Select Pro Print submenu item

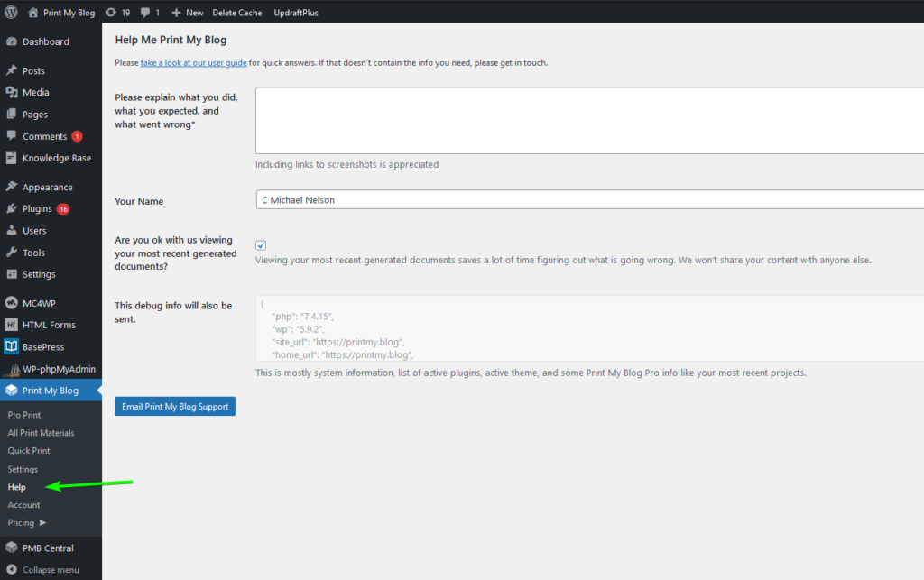click(x=24, y=415)
